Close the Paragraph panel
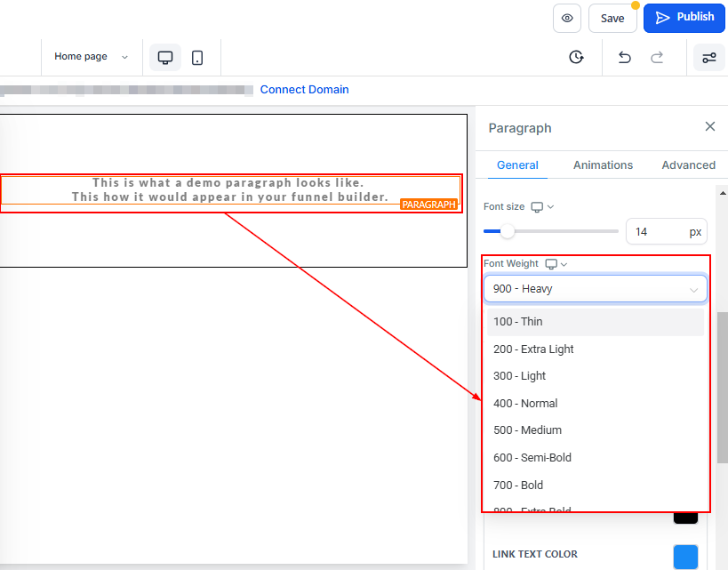728x570 pixels. click(x=709, y=126)
